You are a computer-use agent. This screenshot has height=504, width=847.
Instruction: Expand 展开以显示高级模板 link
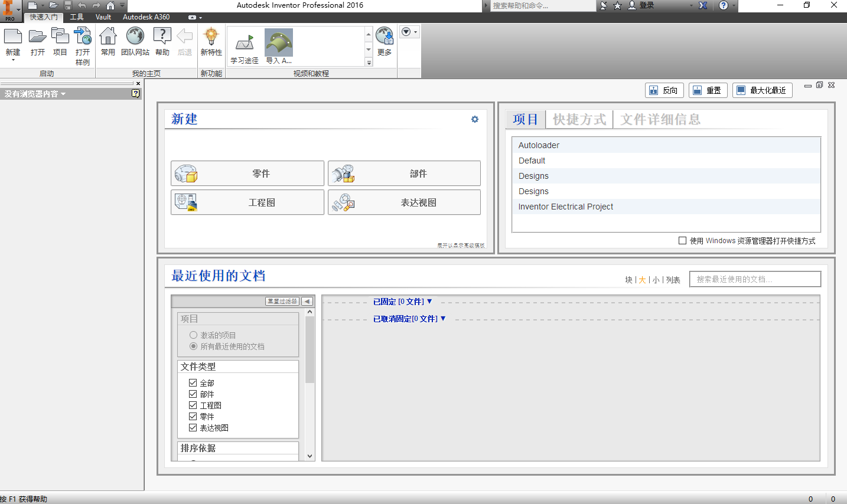[460, 246]
